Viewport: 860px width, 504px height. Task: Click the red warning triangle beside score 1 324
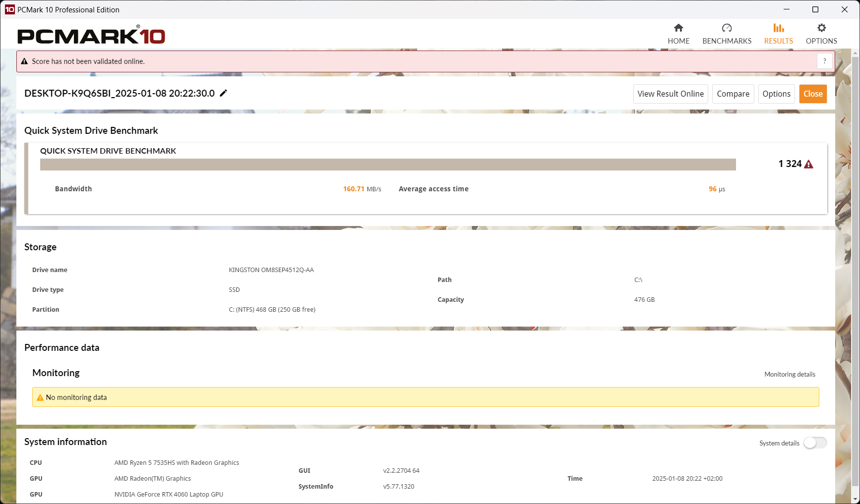808,164
